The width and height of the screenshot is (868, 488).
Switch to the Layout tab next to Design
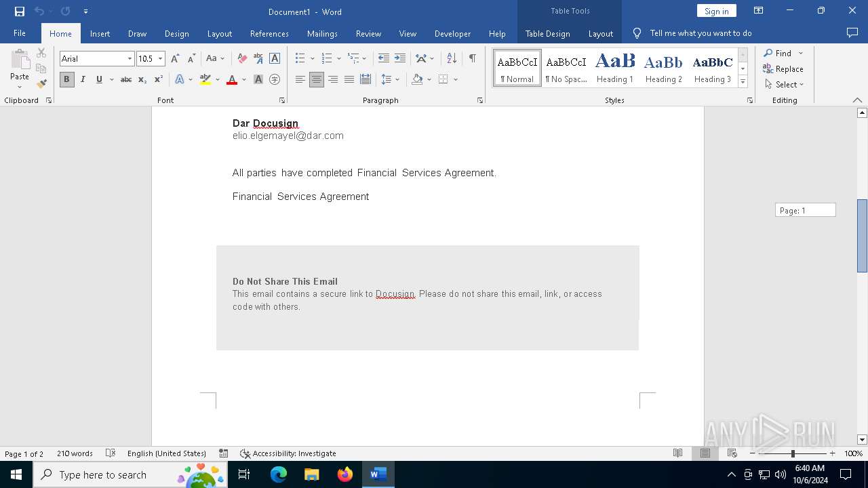(220, 33)
